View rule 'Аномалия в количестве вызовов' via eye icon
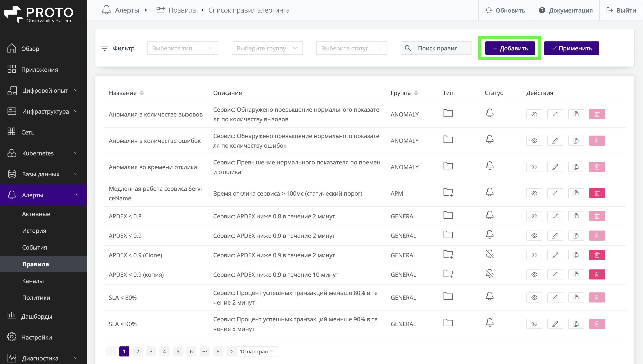This screenshot has width=643, height=364. click(534, 114)
